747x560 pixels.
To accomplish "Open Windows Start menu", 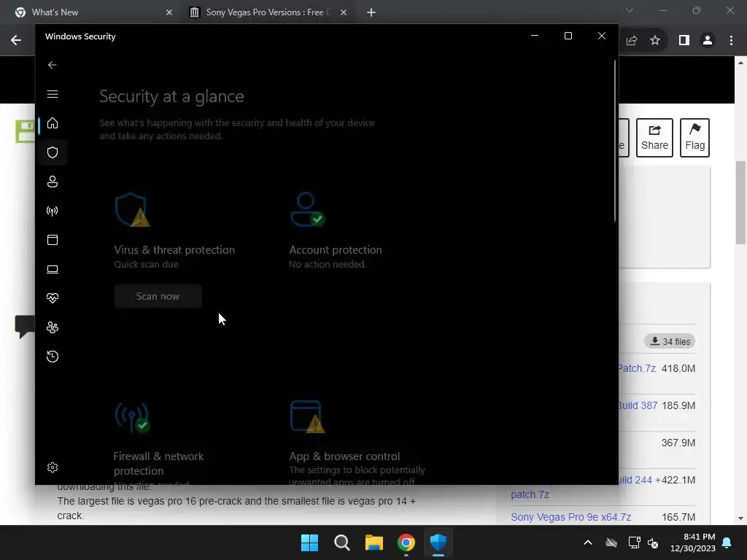I will [309, 542].
